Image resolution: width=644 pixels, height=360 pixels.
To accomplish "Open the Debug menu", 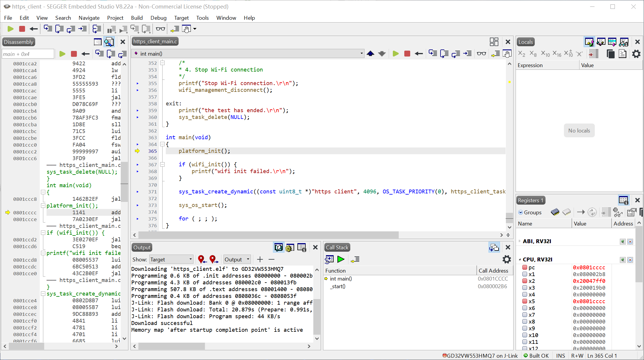I will [158, 18].
